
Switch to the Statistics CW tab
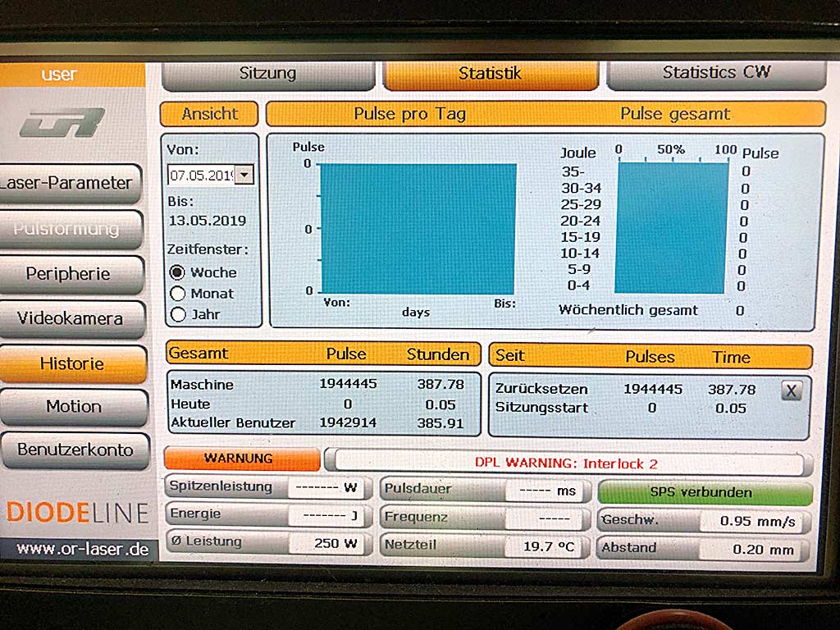[x=716, y=73]
